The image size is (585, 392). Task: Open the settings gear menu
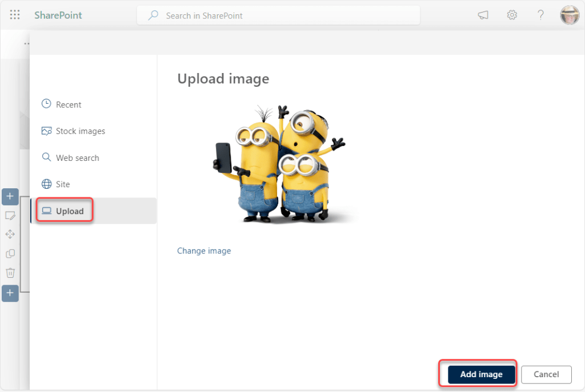click(x=512, y=15)
